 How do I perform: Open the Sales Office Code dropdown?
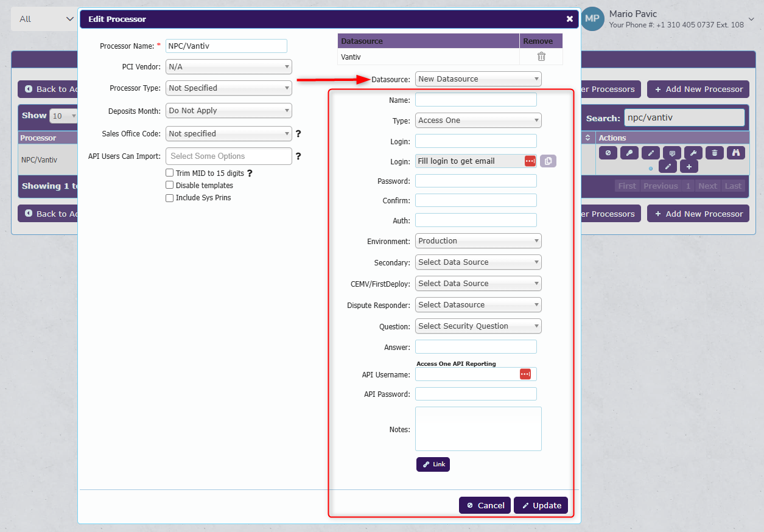click(x=229, y=133)
